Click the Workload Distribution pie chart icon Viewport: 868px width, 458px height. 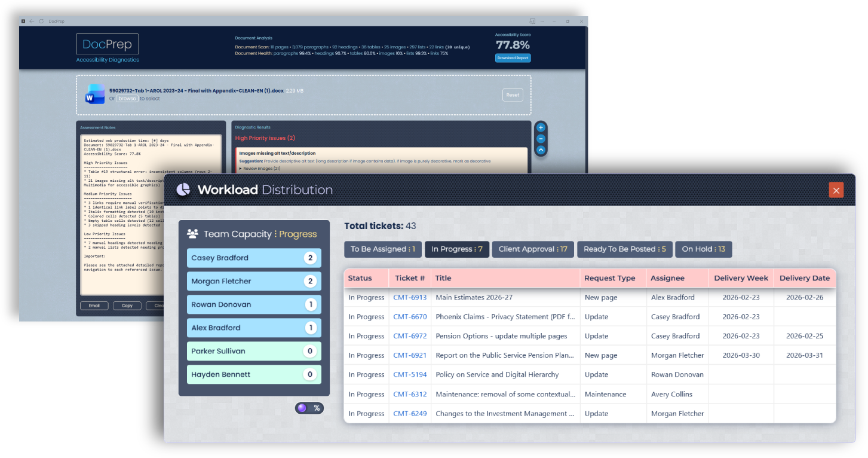[x=183, y=190]
